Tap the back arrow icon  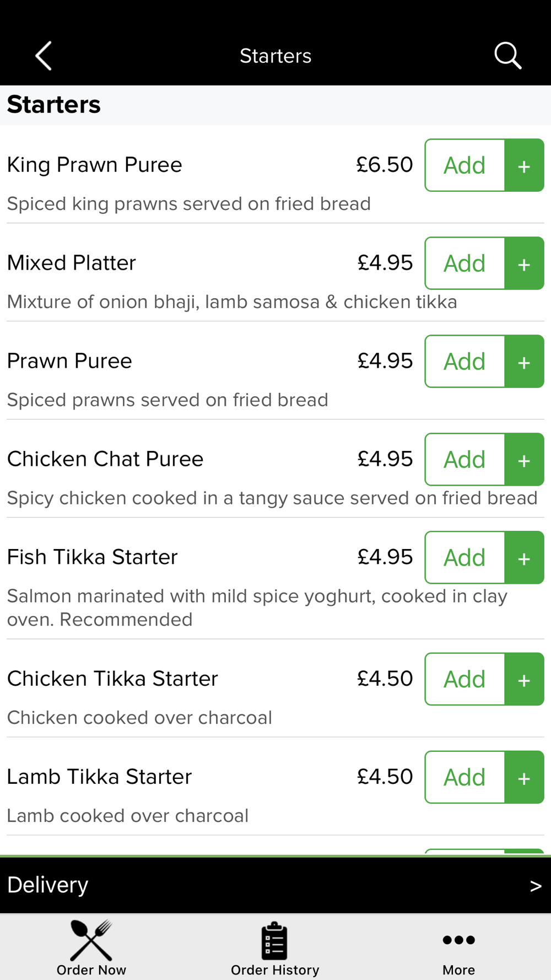click(44, 56)
